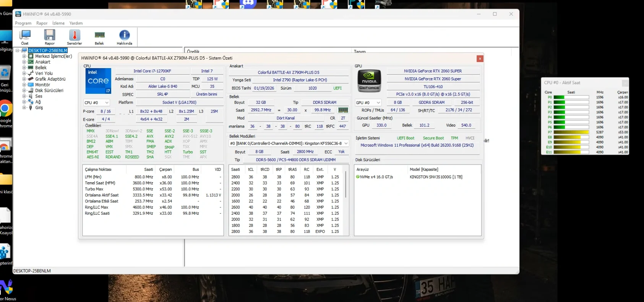Open the Bellek Modülleri module dropdown

click(x=289, y=144)
